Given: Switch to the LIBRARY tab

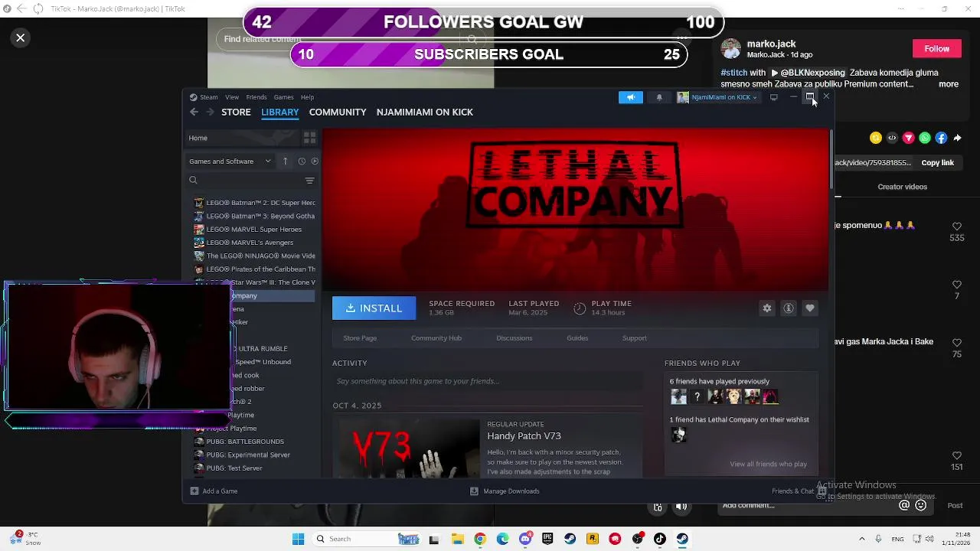Looking at the screenshot, I should 279,112.
